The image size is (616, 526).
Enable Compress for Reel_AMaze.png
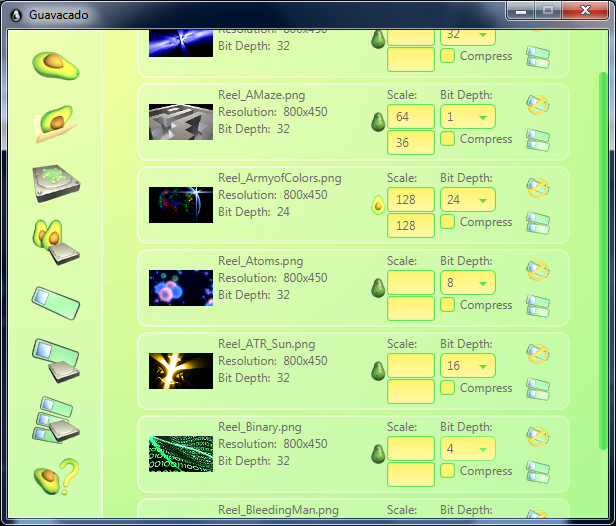point(447,139)
